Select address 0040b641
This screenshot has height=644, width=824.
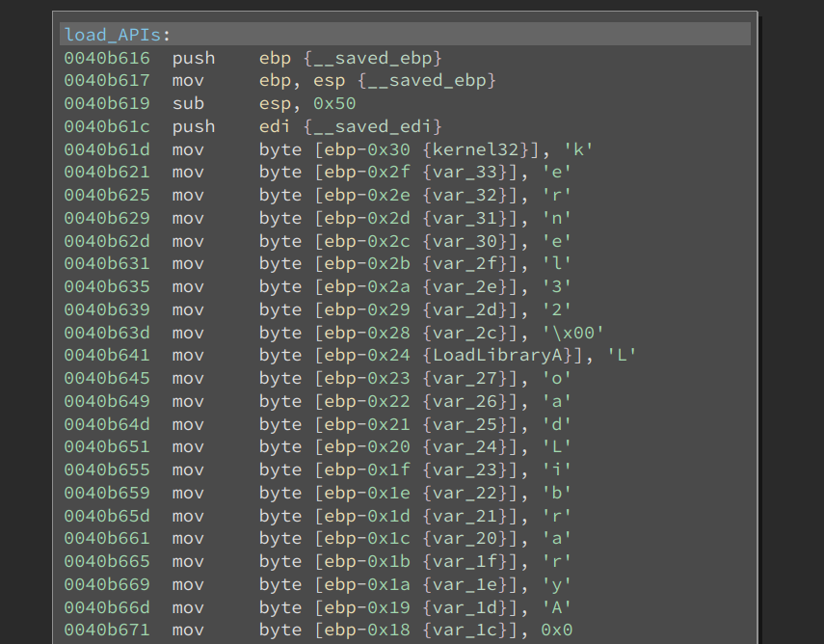pyautogui.click(x=107, y=355)
